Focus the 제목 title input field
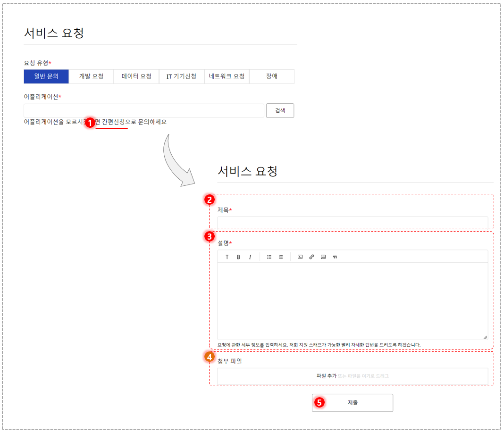504x433 pixels. tap(353, 222)
